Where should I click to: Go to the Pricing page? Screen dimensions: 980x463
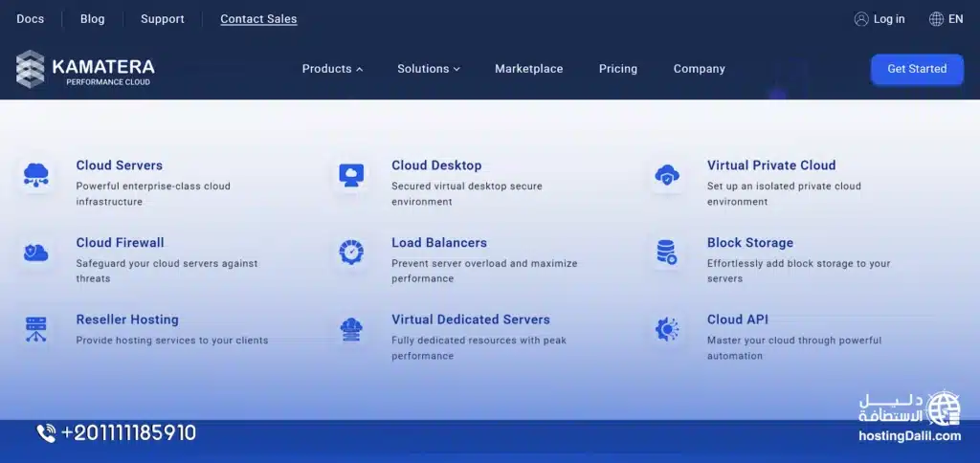click(617, 69)
